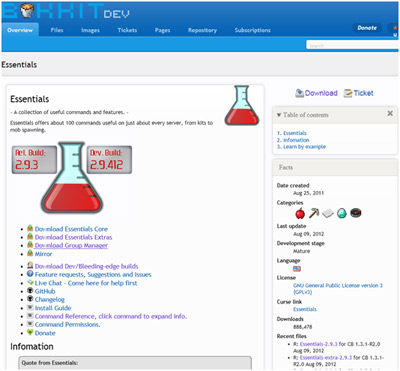
Task: Click the US flag language icon
Action: tap(297, 268)
